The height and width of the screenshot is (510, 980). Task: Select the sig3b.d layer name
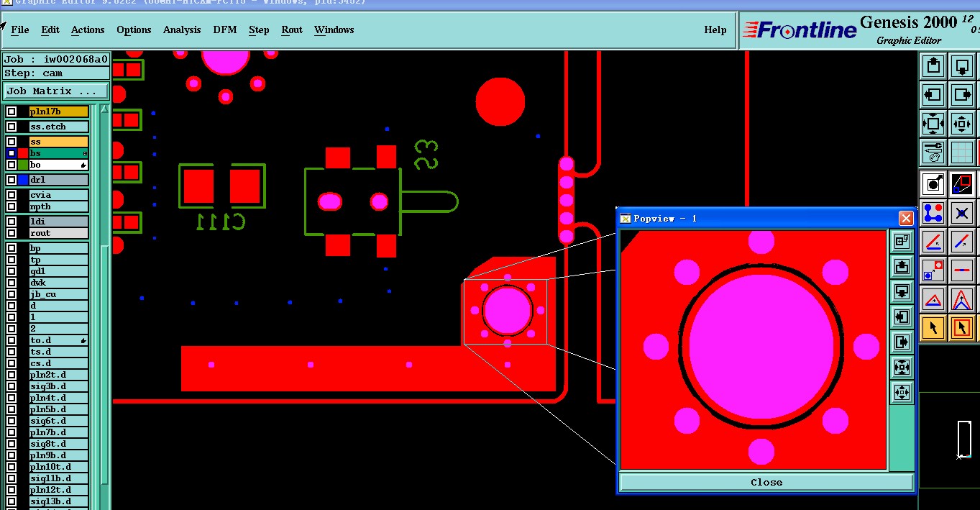(x=59, y=386)
